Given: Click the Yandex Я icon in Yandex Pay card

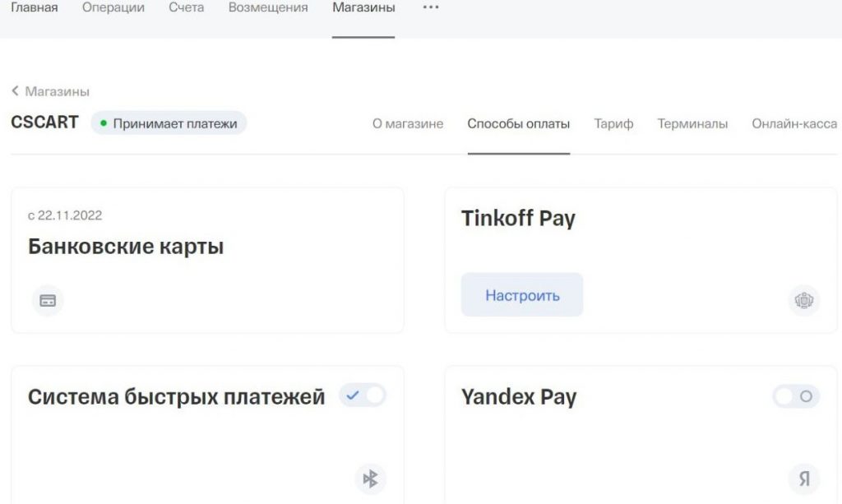Looking at the screenshot, I should (804, 479).
